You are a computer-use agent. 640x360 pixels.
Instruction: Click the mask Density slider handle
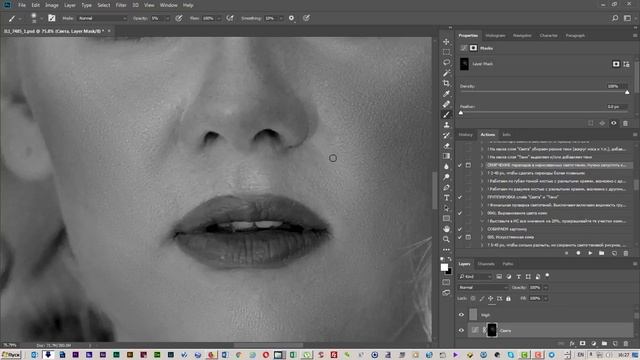627,92
